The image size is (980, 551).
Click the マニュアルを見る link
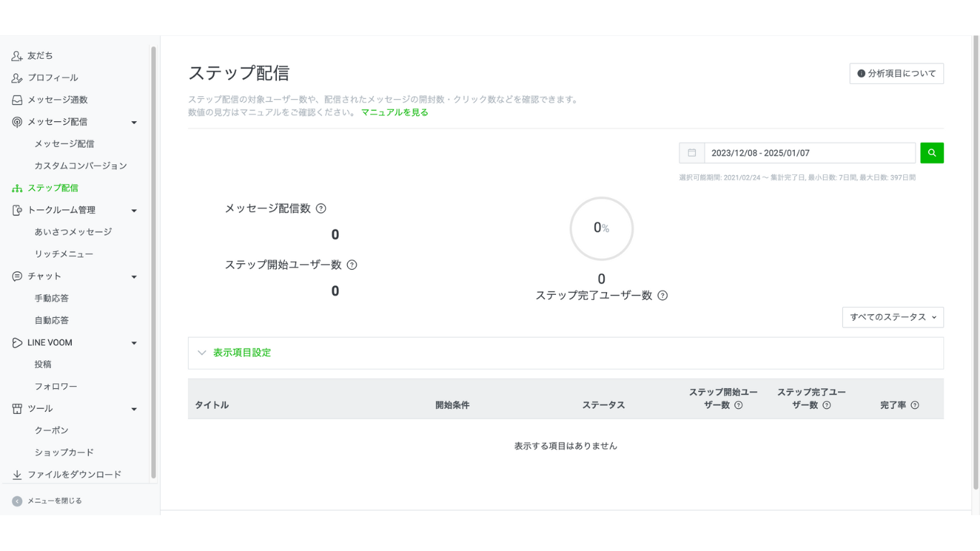coord(395,113)
